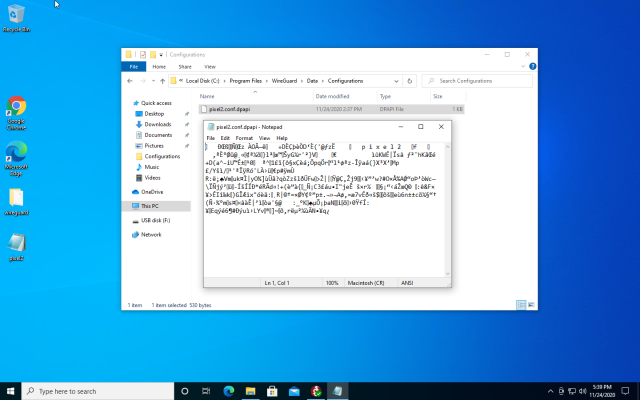Click the Search Configurations box
Image resolution: width=640 pixels, height=400 pixels.
coord(477,81)
